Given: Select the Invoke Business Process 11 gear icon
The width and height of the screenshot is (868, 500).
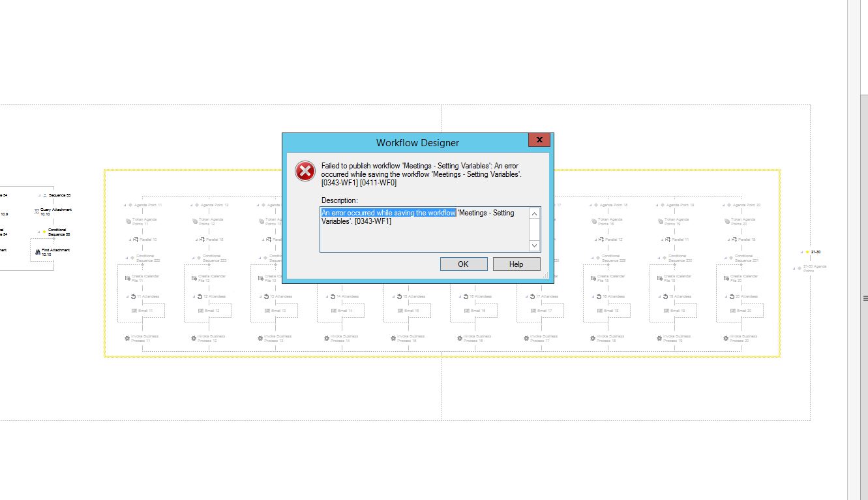Looking at the screenshot, I should [127, 338].
